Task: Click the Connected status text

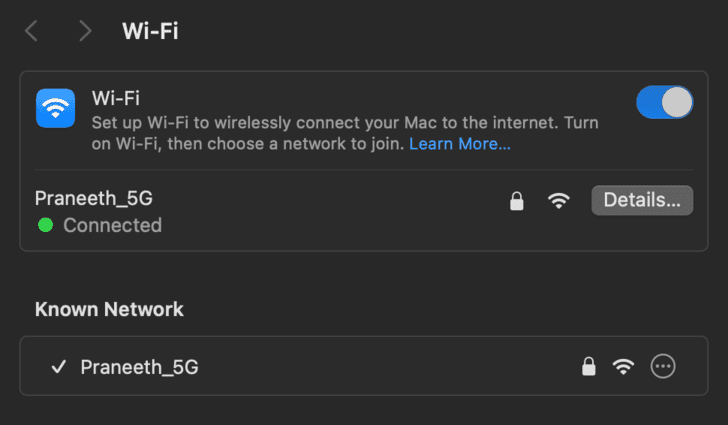Action: 112,225
